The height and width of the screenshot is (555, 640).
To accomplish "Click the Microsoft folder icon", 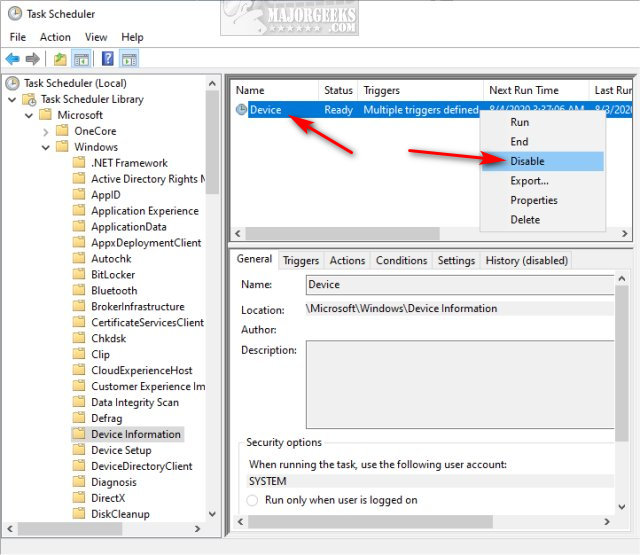I will [45, 115].
